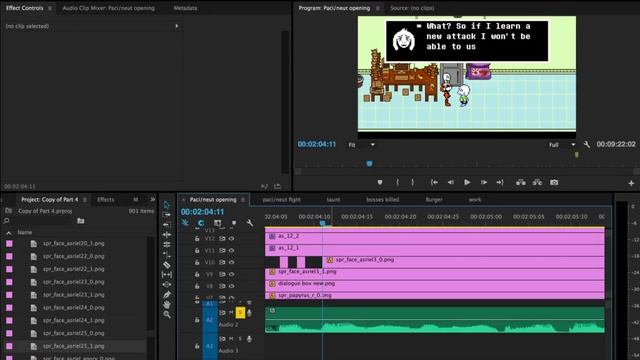This screenshot has height=360, width=640.
Task: Open Program monitor settings wrench
Action: tap(587, 144)
